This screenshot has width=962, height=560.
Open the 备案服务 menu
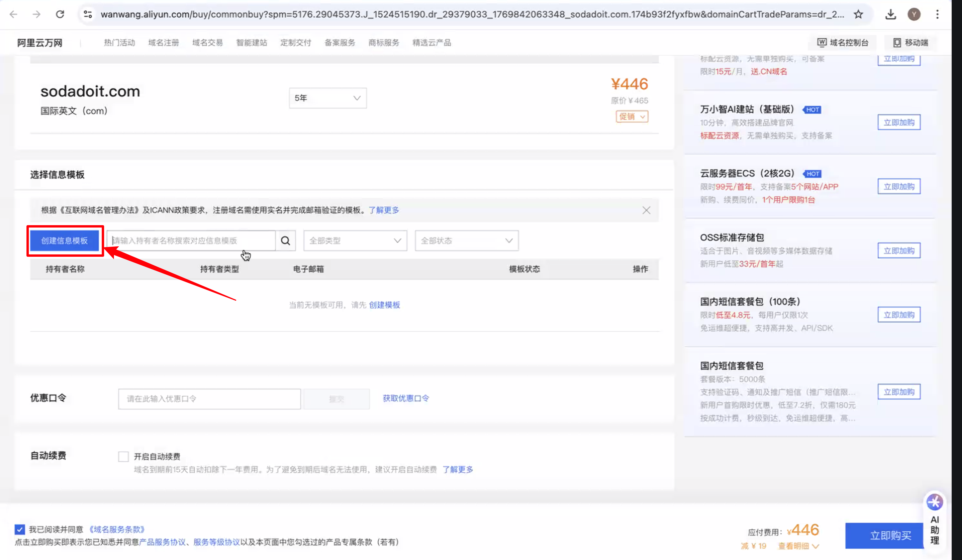340,43
